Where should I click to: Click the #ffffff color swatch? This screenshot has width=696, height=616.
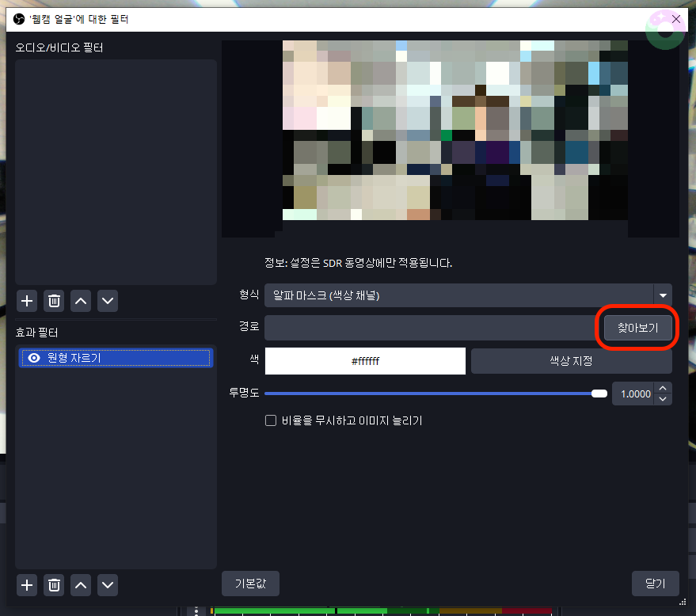[365, 361]
